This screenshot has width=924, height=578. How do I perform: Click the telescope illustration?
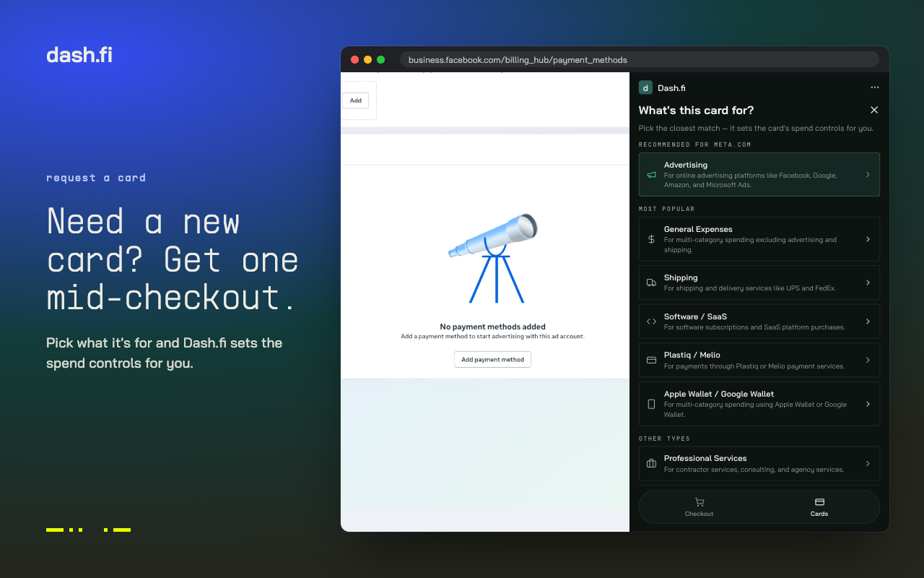click(493, 258)
